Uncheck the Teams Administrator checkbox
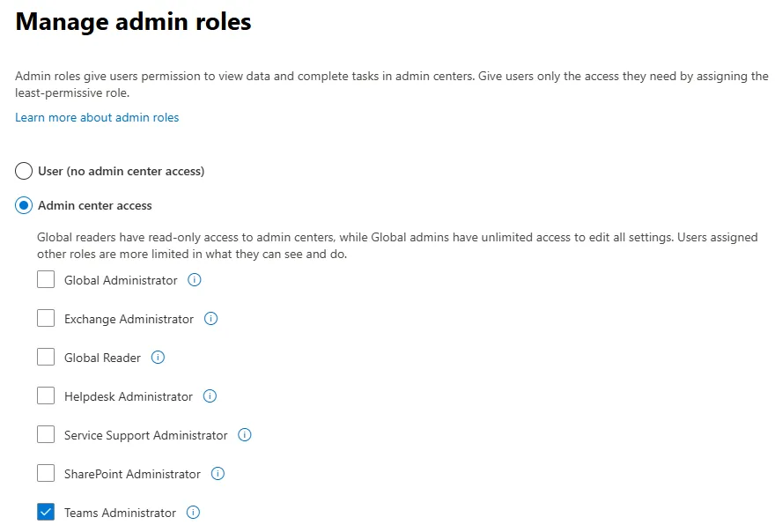 (x=46, y=513)
